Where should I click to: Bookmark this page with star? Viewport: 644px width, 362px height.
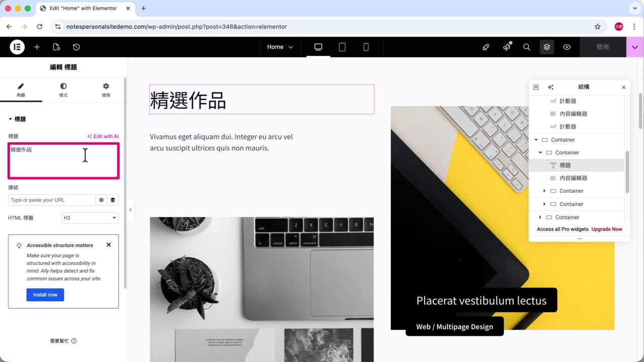[597, 27]
